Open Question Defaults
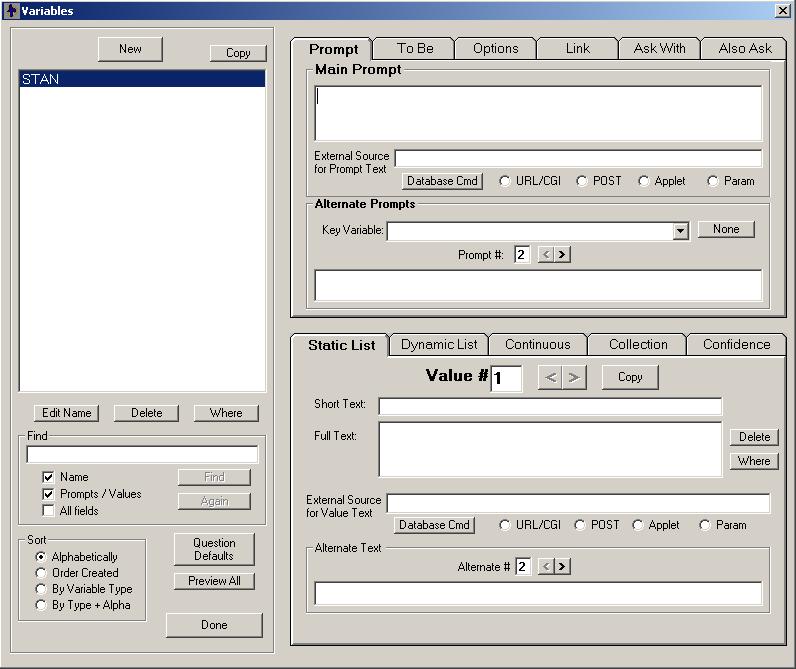Image resolution: width=796 pixels, height=669 pixels. pyautogui.click(x=214, y=549)
